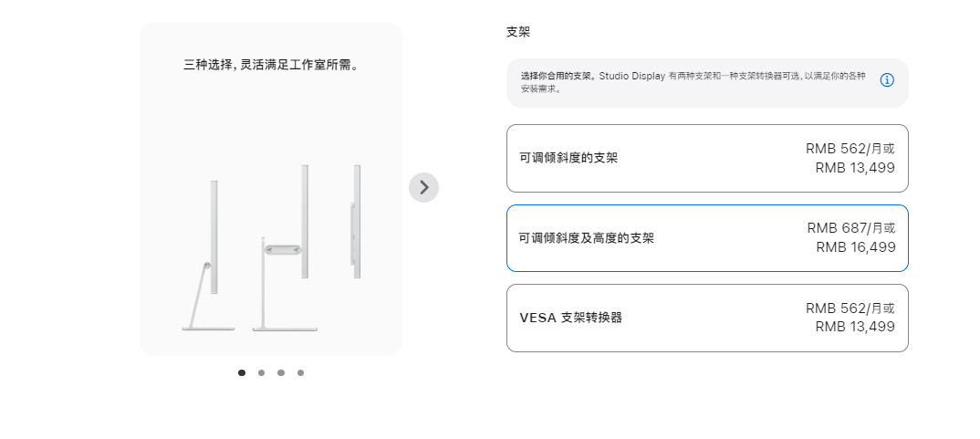Viewport: 980px width, 439px height.
Task: Click RMB 687/月或 monthly price text
Action: 851,228
